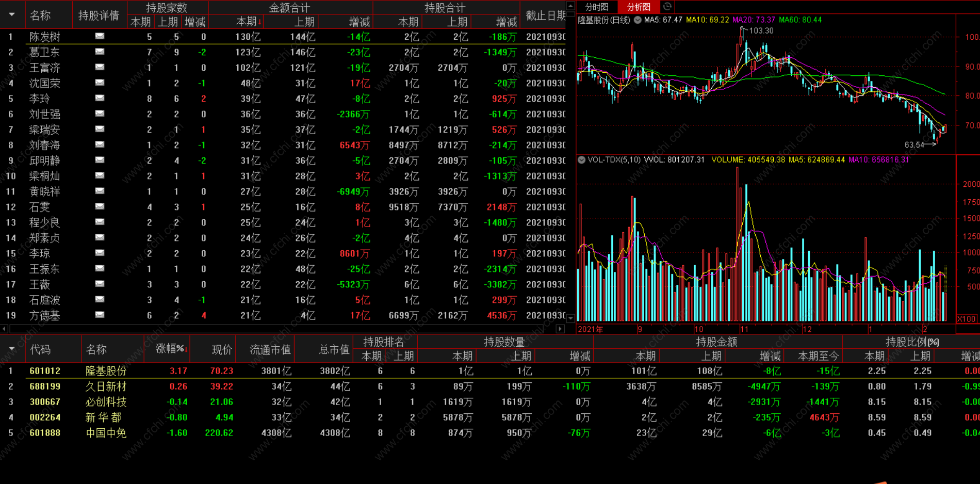The width and height of the screenshot is (980, 484).
Task: Click the clock refresh icon beside 分析图
Action: pos(667,7)
